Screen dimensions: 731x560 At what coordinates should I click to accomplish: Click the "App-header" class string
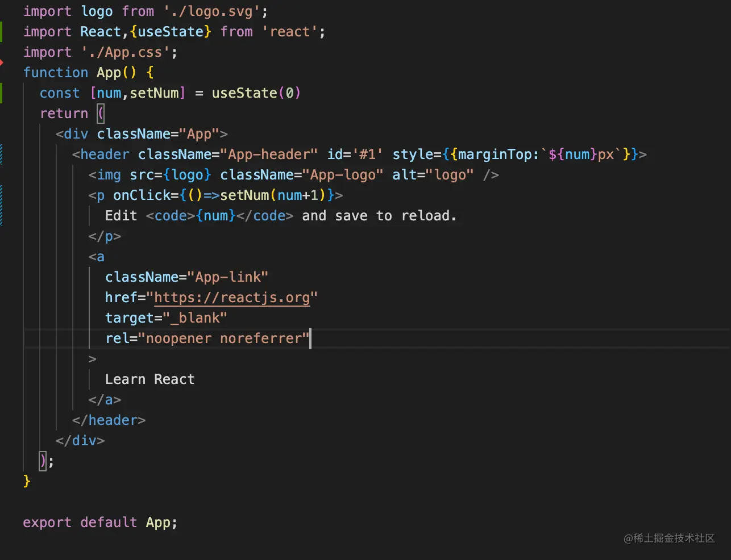pos(269,154)
